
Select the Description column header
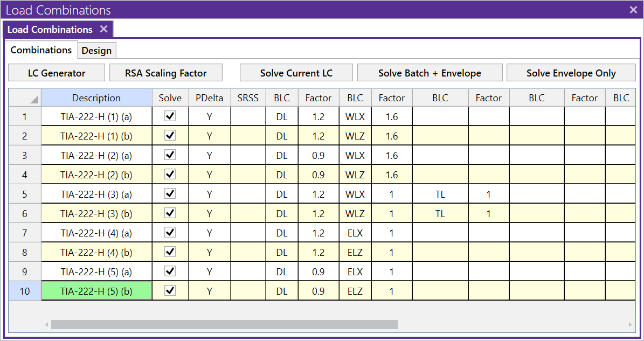pyautogui.click(x=96, y=98)
